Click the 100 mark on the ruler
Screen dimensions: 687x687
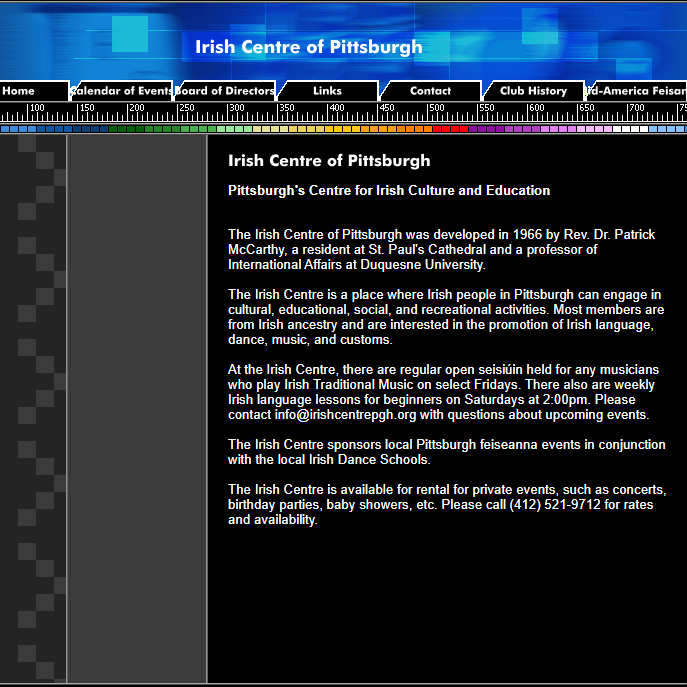37,108
